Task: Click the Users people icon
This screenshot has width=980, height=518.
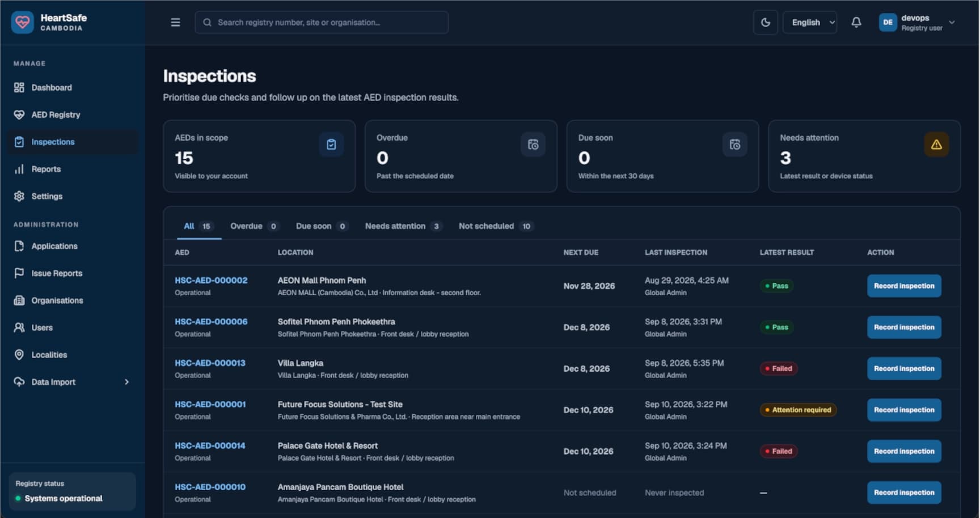Action: pyautogui.click(x=19, y=328)
